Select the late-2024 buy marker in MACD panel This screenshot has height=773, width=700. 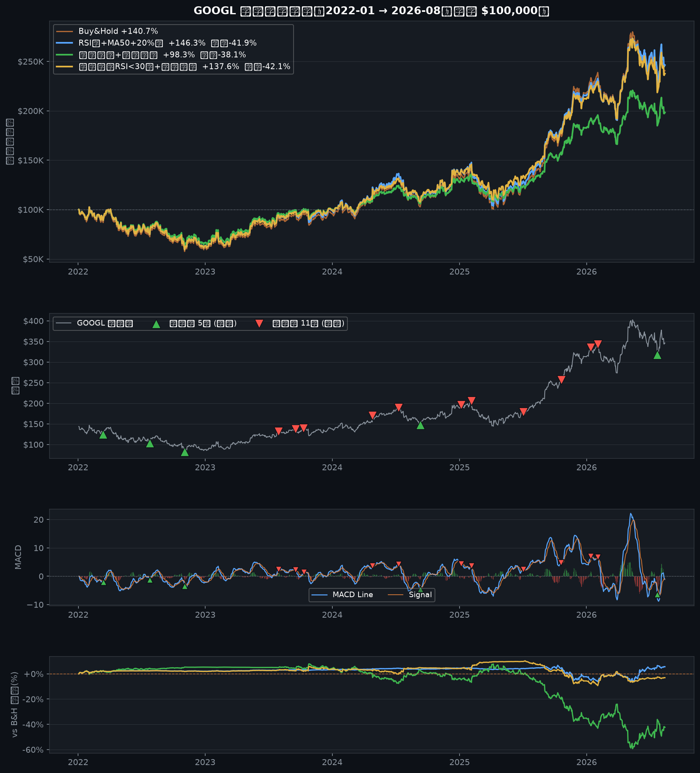tap(421, 589)
